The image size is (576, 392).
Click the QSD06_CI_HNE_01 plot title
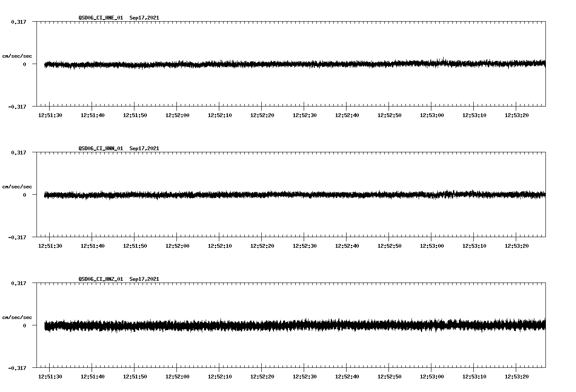click(119, 18)
